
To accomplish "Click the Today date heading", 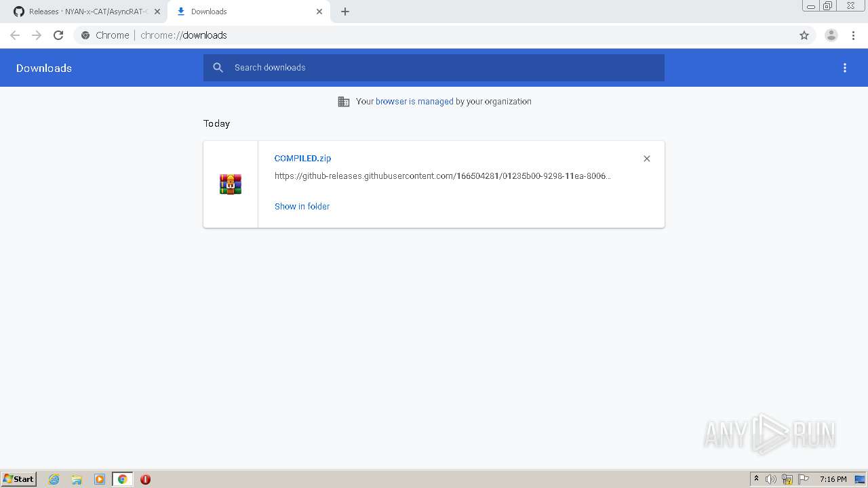I will coord(217,123).
